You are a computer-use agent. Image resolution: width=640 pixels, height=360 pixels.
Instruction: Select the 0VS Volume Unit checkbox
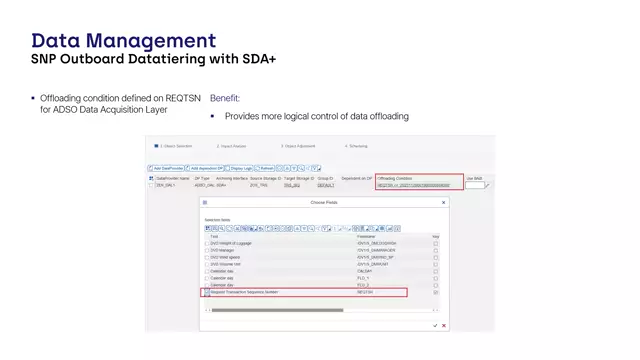(x=207, y=264)
